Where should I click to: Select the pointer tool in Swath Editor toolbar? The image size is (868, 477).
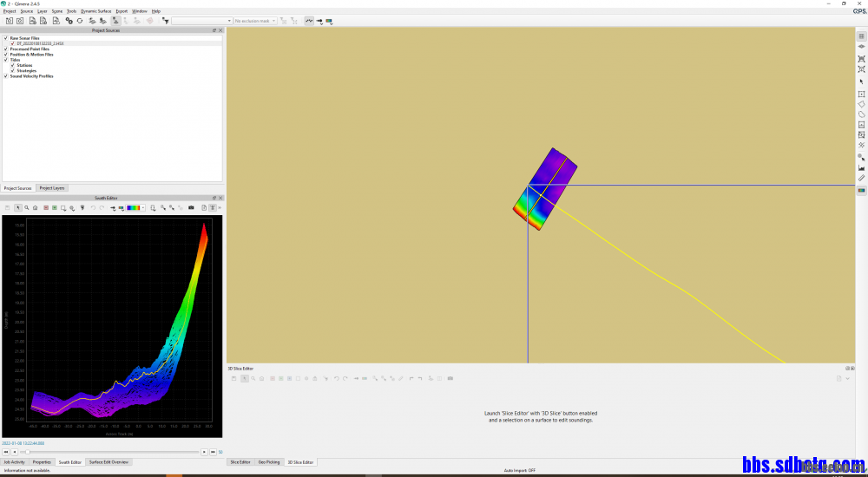tap(17, 208)
